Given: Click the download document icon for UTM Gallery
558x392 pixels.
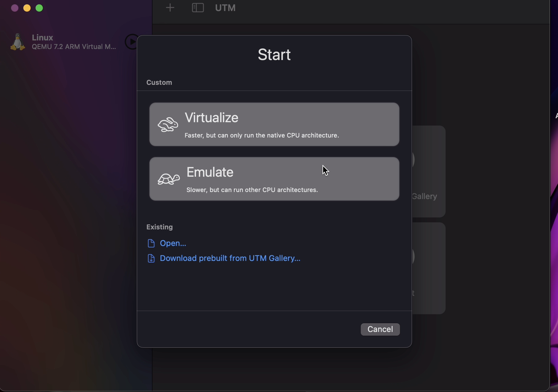Looking at the screenshot, I should (151, 258).
